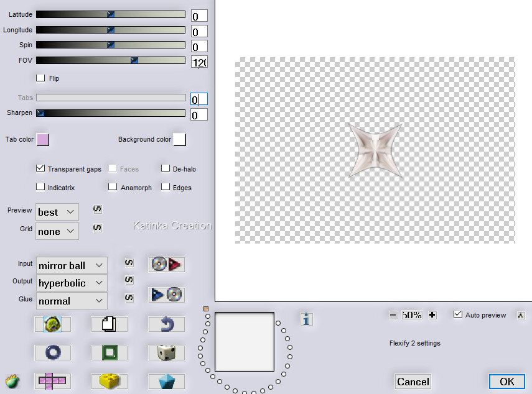Click the Sharpen value field

coord(199,115)
